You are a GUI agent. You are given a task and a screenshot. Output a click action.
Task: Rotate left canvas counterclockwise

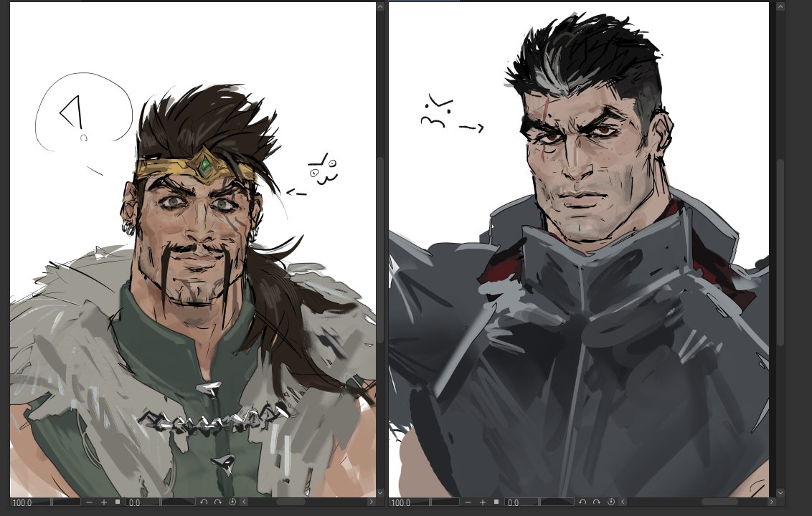coord(204,502)
